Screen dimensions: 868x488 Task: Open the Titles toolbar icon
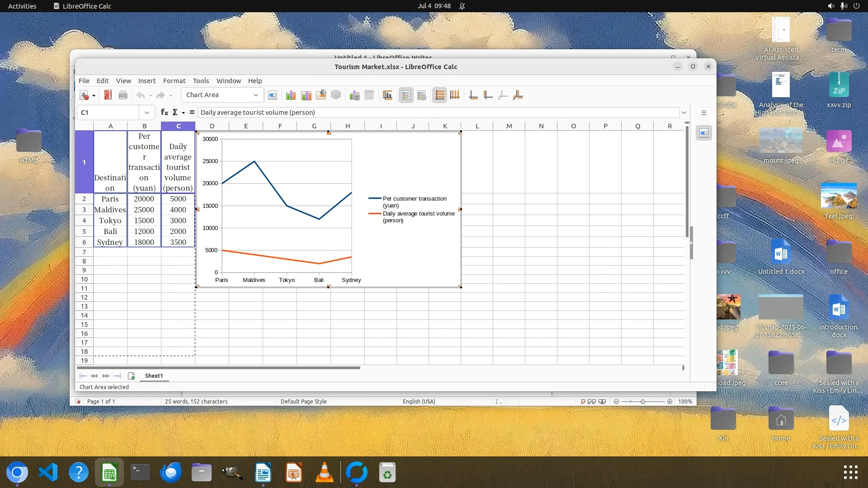(387, 95)
